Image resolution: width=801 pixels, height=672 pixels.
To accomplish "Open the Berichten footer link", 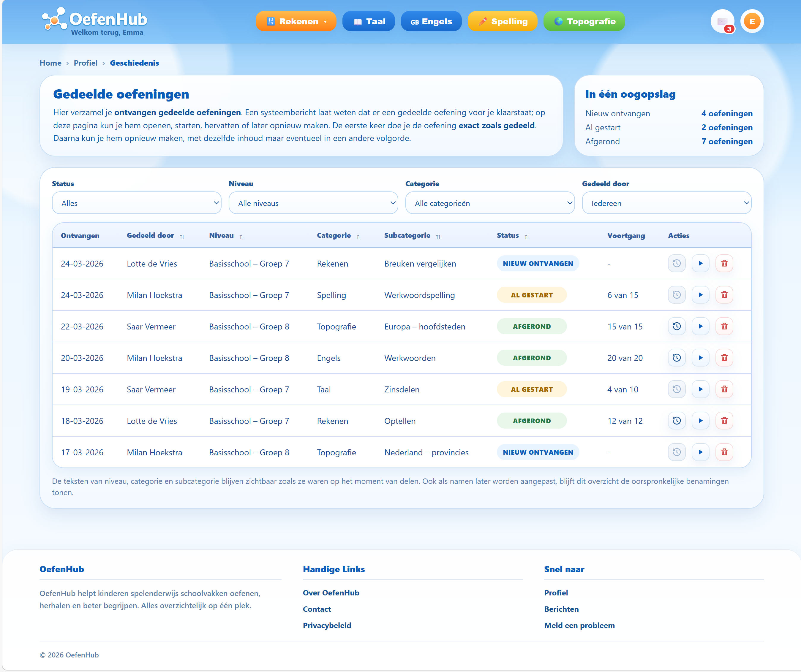I will (561, 609).
